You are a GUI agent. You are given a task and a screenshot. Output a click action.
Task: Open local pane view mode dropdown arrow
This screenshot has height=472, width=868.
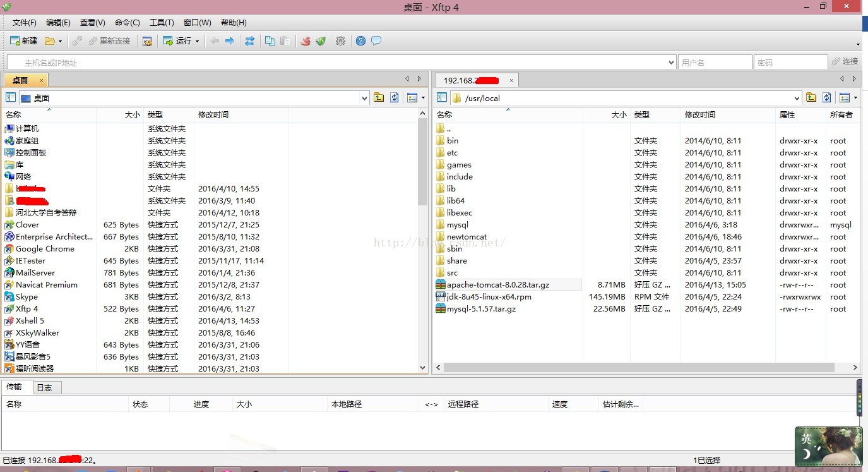coord(423,97)
